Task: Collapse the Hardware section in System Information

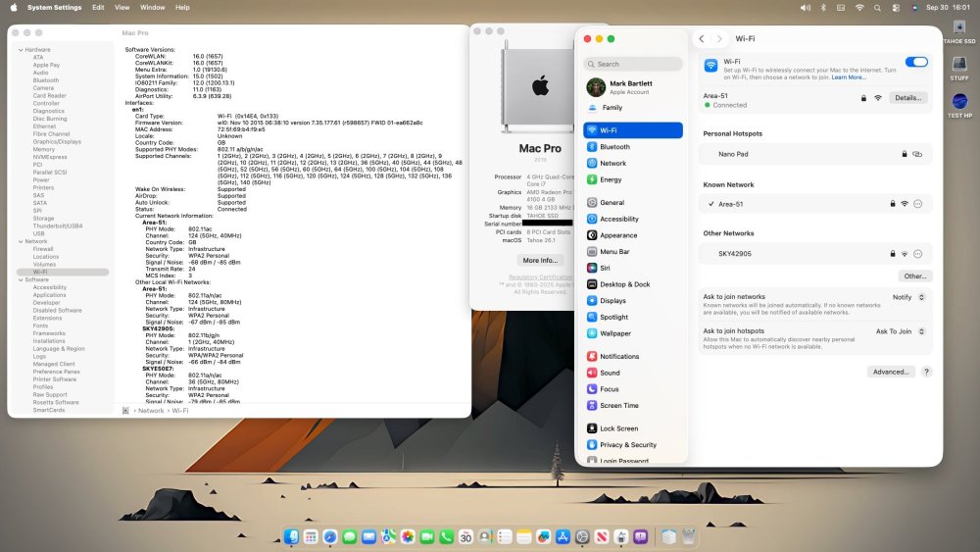Action: 21,49
